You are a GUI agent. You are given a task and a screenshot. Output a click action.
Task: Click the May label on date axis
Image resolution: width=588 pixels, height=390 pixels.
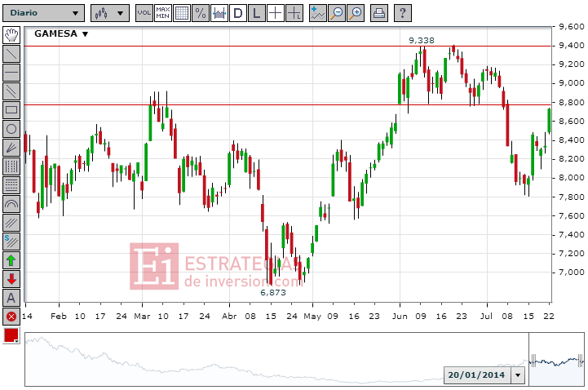pos(312,317)
